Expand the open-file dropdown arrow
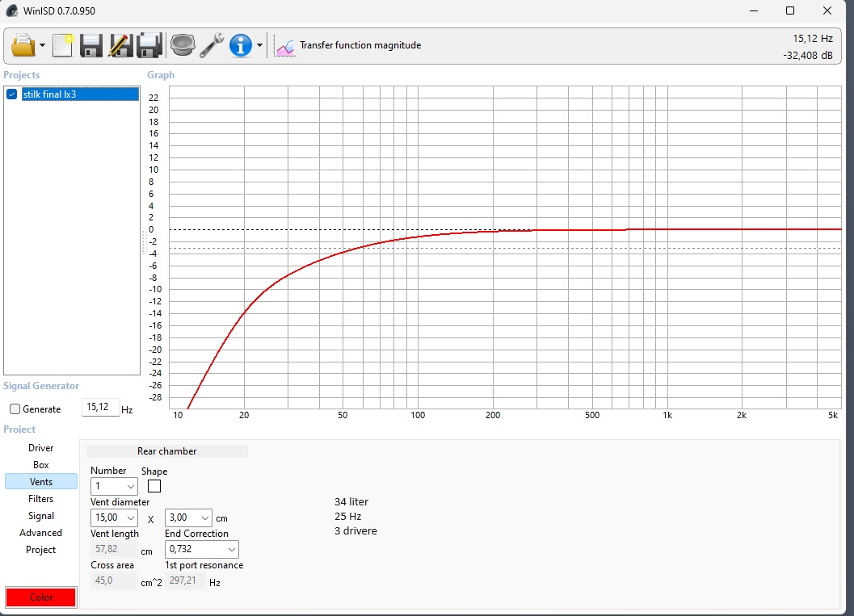Viewport: 854px width, 616px height. (42, 46)
